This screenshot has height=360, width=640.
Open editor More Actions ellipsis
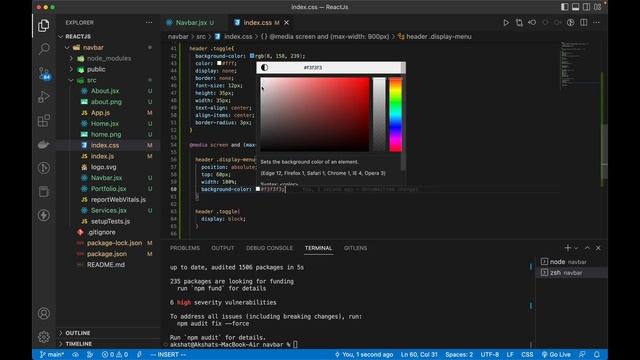point(596,22)
